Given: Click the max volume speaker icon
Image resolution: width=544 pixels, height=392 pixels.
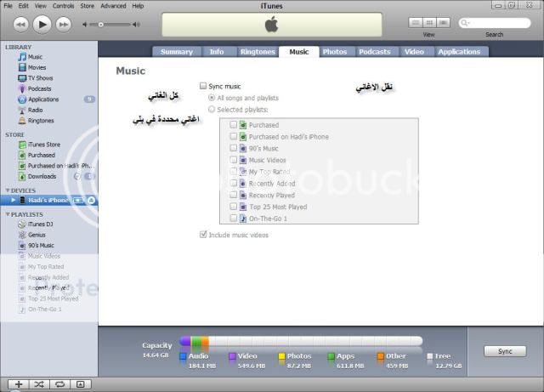Looking at the screenshot, I should pyautogui.click(x=136, y=25).
